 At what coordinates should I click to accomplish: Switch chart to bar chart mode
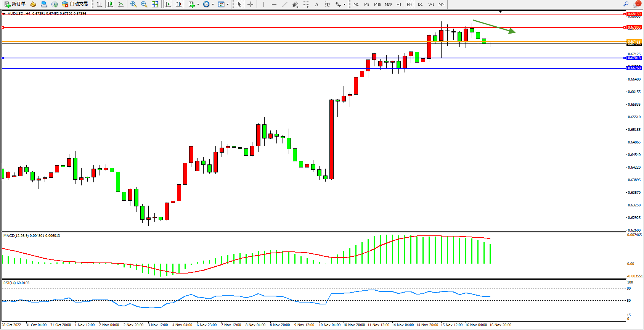click(x=100, y=4)
